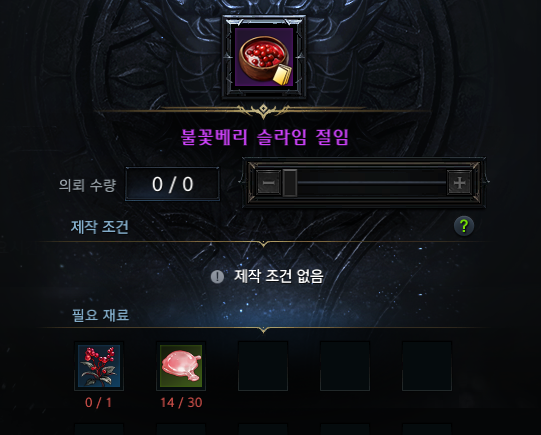Click the 의뢰 수량 label
541x435 pixels.
click(x=87, y=185)
